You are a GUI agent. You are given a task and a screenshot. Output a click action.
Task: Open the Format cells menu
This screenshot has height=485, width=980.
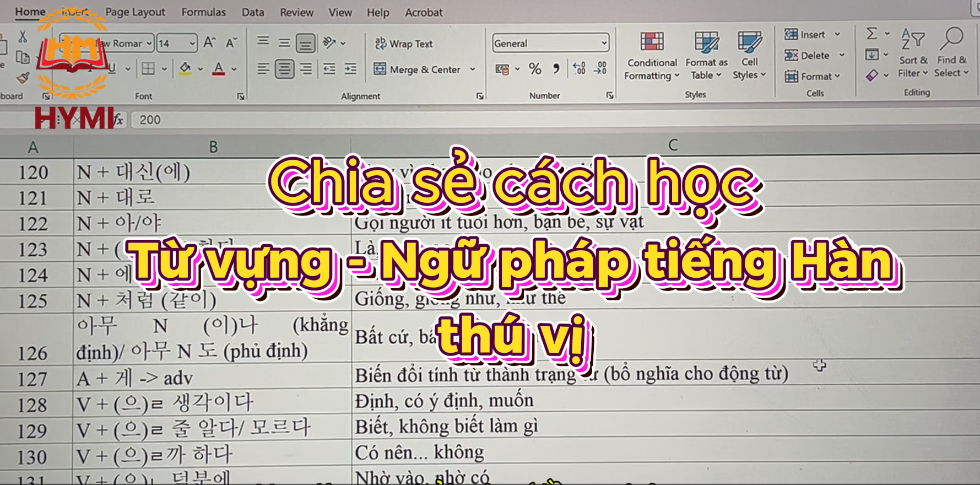point(812,76)
